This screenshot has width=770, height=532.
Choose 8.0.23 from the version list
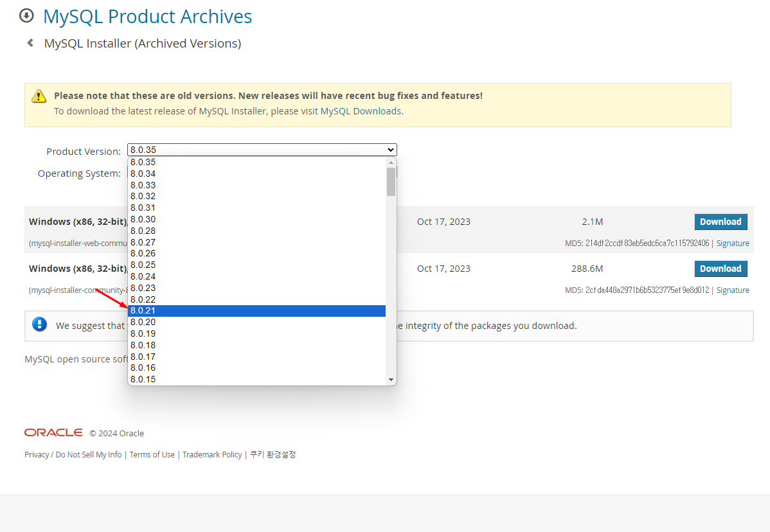pyautogui.click(x=256, y=288)
